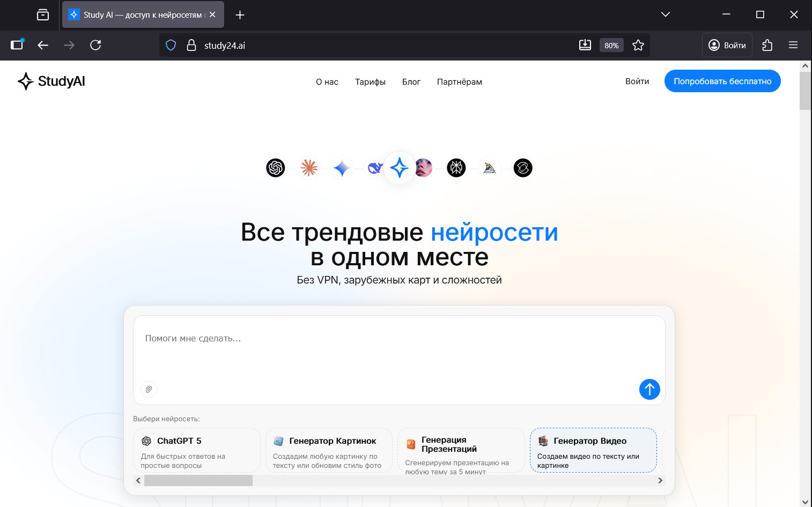The height and width of the screenshot is (507, 812).
Task: Click the Midjourney sailboat logo icon
Action: [490, 168]
